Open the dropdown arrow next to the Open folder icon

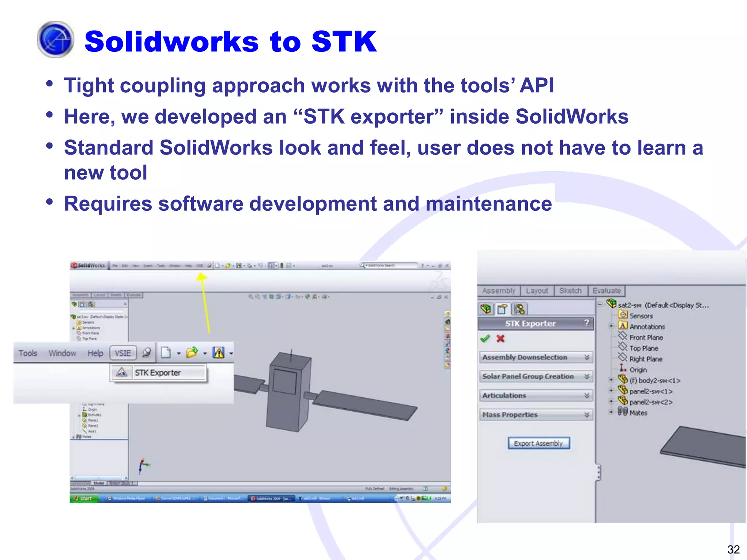click(x=205, y=353)
